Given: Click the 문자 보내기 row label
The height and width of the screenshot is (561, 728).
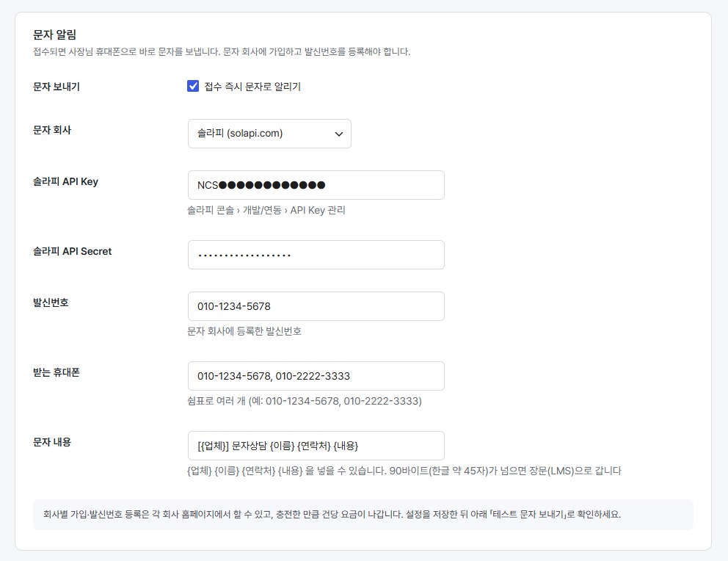Looking at the screenshot, I should (x=57, y=87).
